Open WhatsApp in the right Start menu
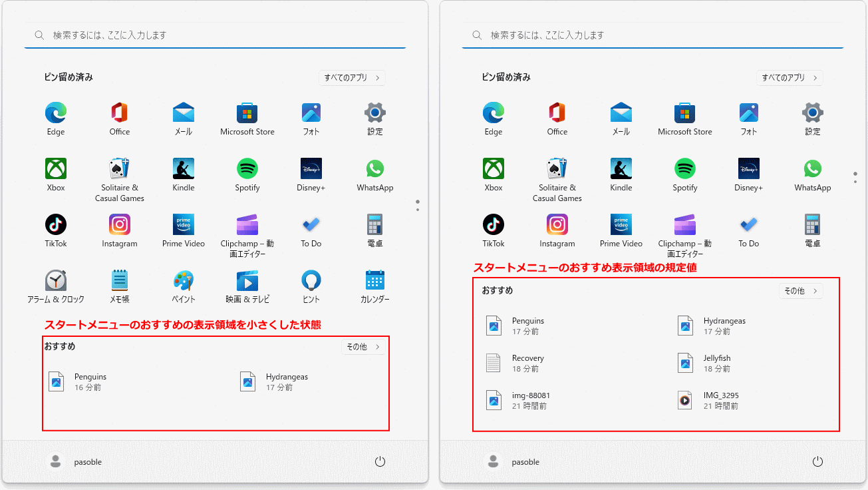Screen dimensions: 868x490 click(x=813, y=175)
